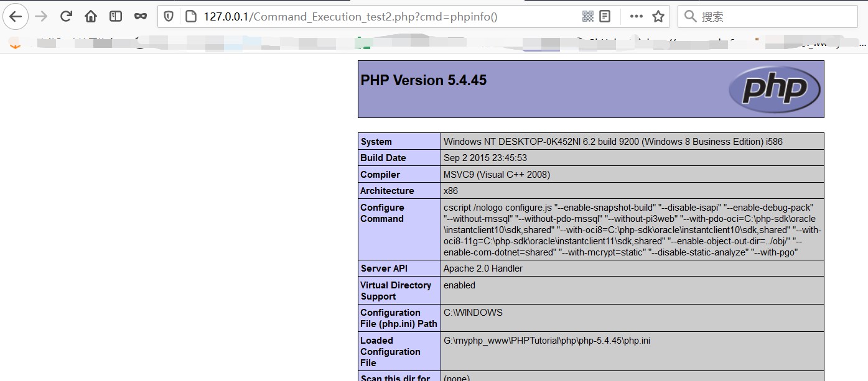This screenshot has width=868, height=381.
Task: Click the php-5.4.45\php.ini path value
Action: pyautogui.click(x=547, y=341)
